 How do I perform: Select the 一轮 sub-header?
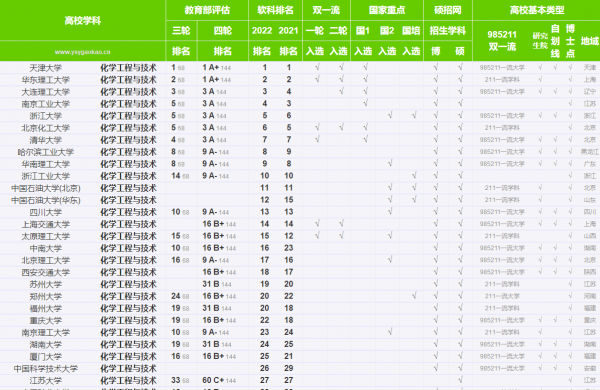(315, 31)
